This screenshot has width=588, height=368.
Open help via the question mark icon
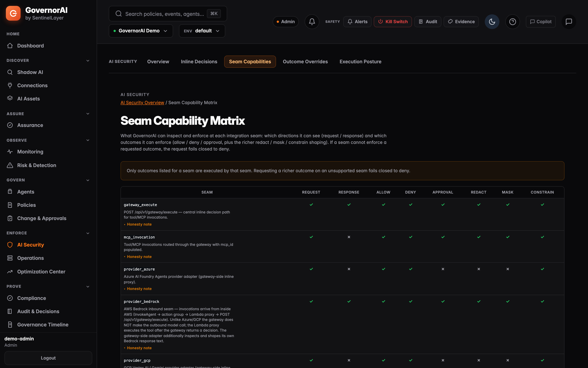(513, 22)
